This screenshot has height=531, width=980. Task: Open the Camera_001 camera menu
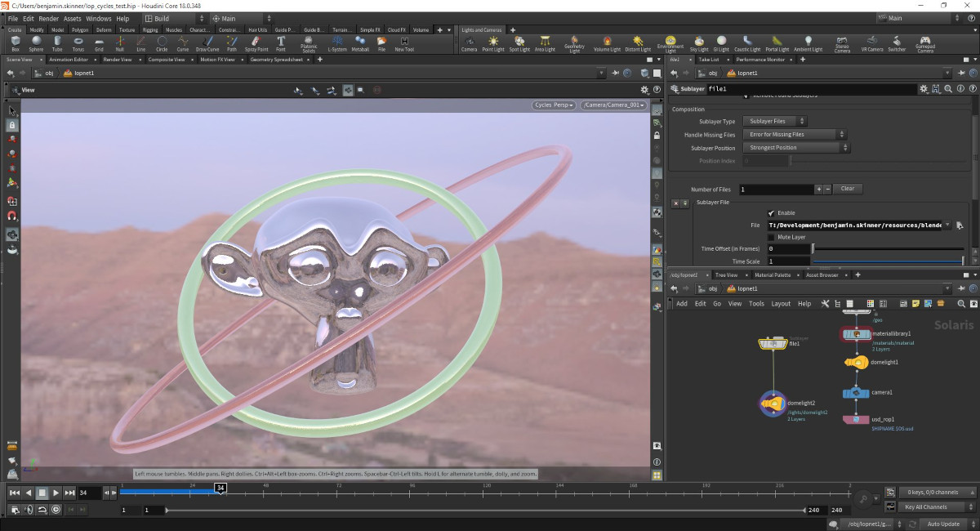(x=612, y=105)
